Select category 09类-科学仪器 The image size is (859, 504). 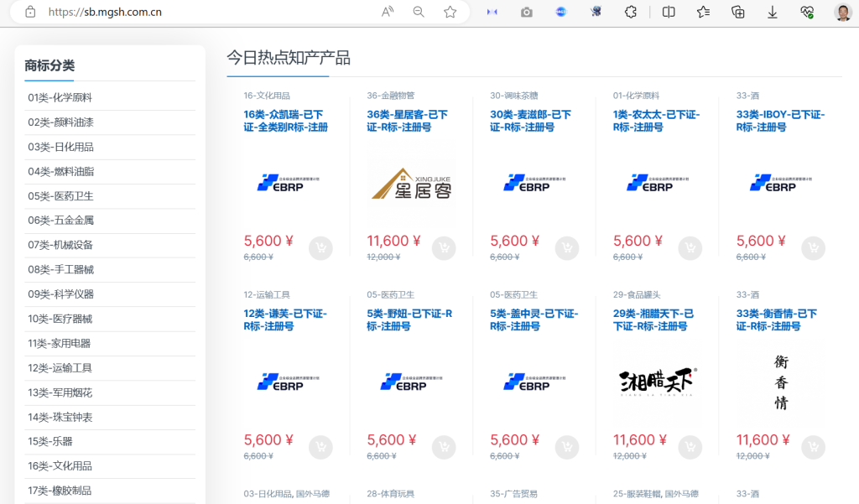tap(60, 294)
